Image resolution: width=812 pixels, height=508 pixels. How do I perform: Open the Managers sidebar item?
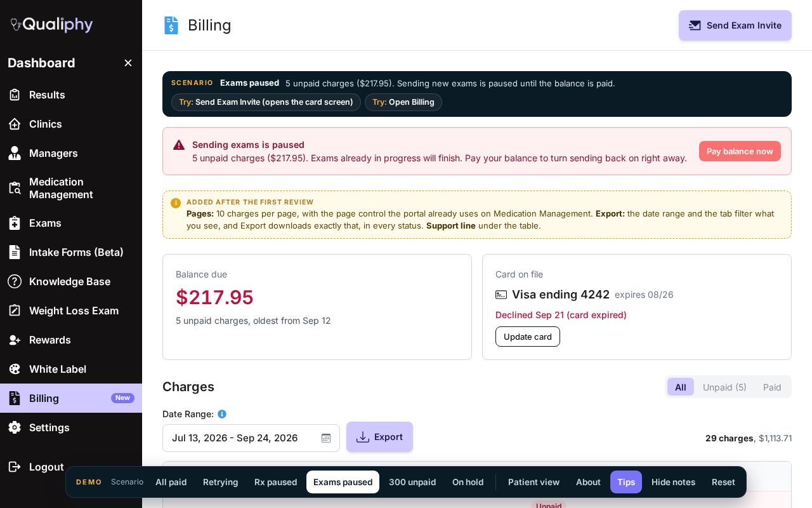point(71,153)
